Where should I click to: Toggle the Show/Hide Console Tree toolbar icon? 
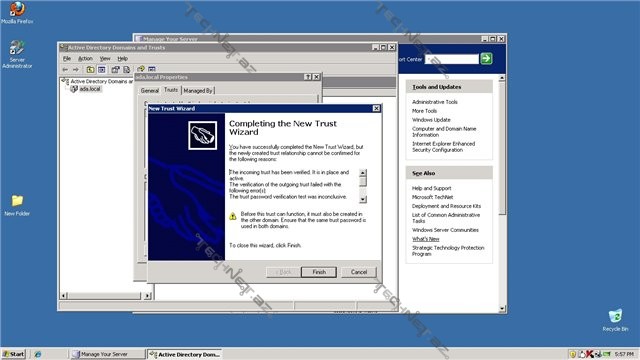click(101, 69)
